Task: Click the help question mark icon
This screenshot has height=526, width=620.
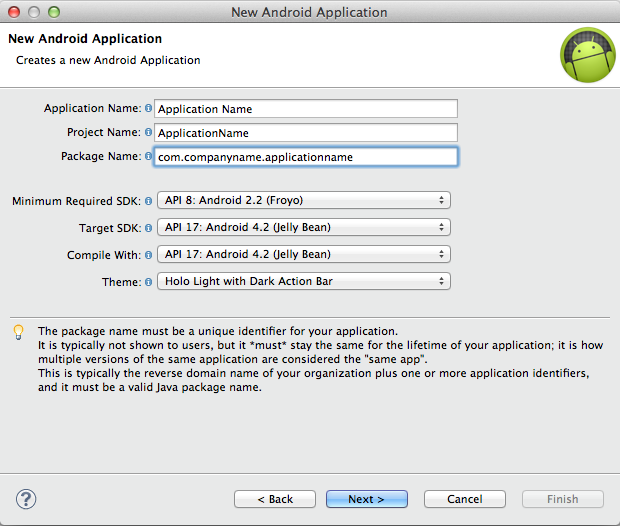Action: point(27,499)
